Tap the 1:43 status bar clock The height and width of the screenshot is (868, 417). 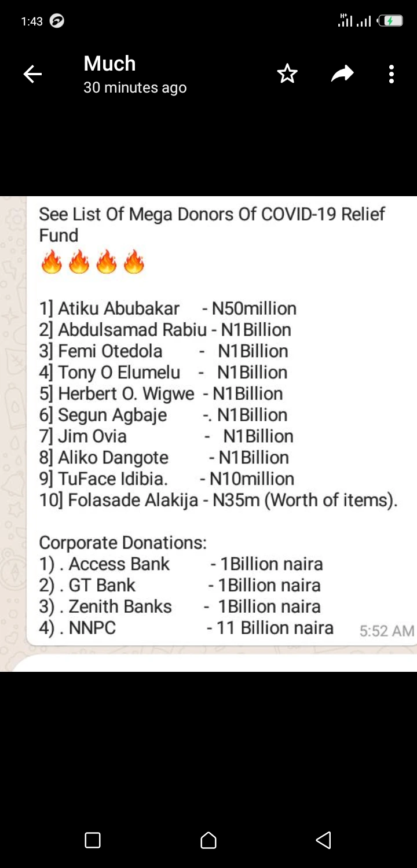32,21
